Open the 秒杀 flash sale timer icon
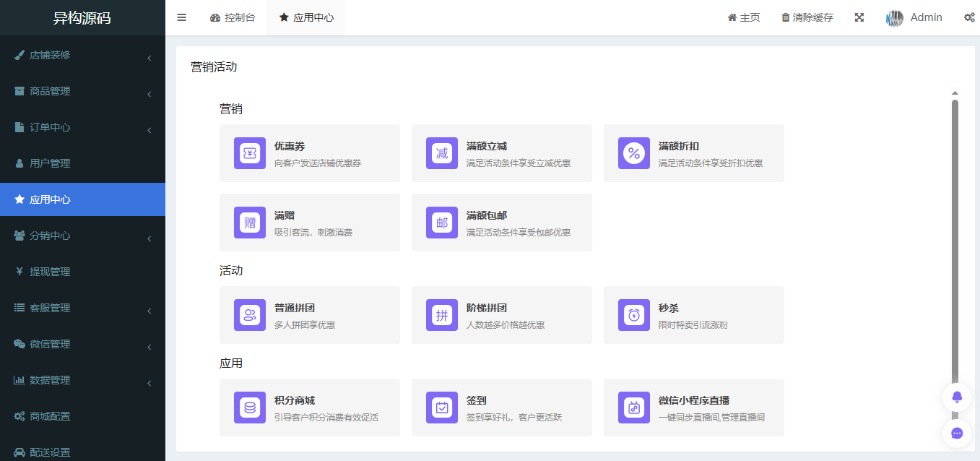980x461 pixels. [633, 315]
